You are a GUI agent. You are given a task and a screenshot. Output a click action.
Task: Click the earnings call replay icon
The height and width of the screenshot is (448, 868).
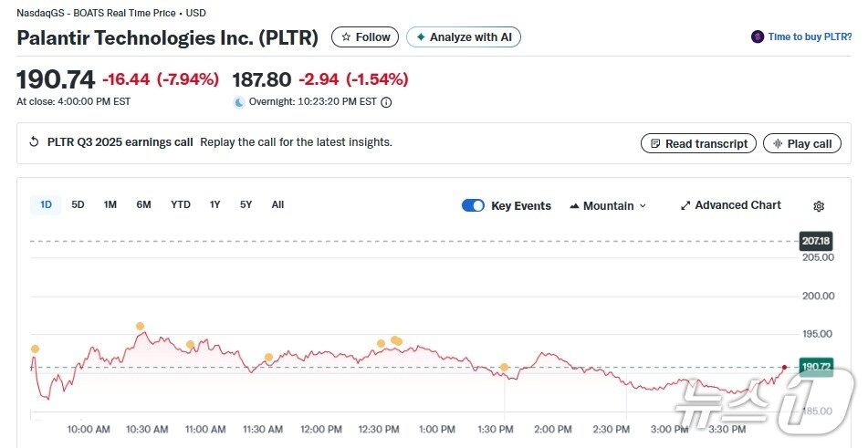click(35, 142)
